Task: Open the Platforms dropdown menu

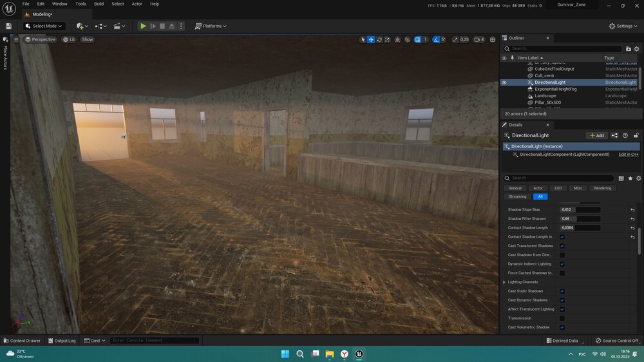Action: [211, 26]
